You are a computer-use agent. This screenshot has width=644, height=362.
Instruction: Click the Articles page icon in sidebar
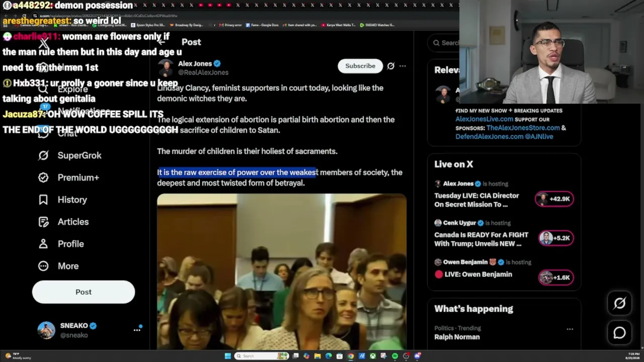(x=43, y=222)
